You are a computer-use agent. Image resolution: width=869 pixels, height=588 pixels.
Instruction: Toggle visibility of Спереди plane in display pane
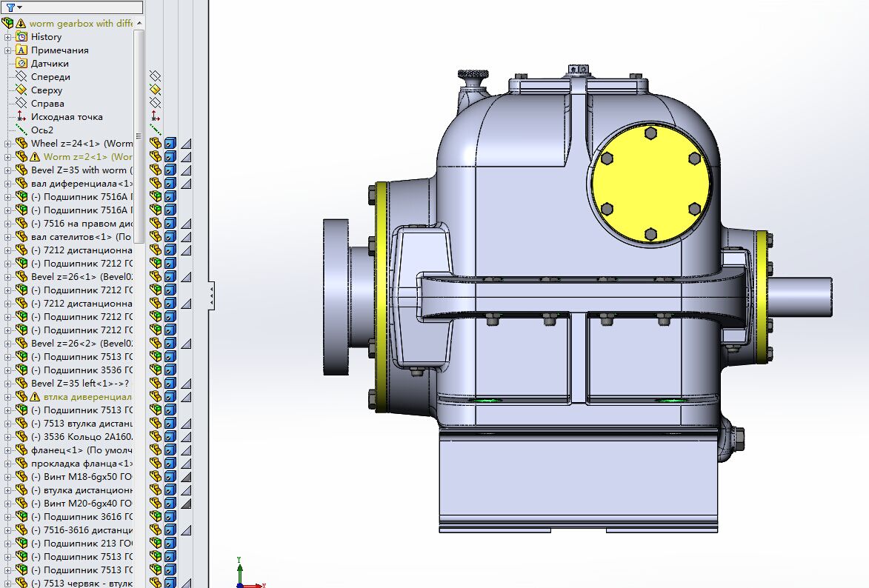tap(155, 76)
